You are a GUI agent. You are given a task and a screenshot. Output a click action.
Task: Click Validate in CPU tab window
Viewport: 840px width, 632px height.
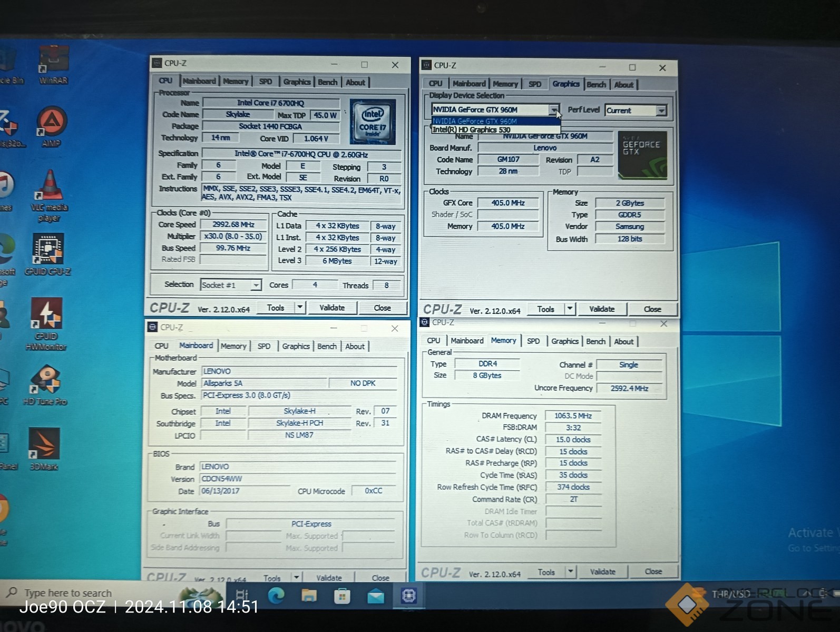click(332, 308)
